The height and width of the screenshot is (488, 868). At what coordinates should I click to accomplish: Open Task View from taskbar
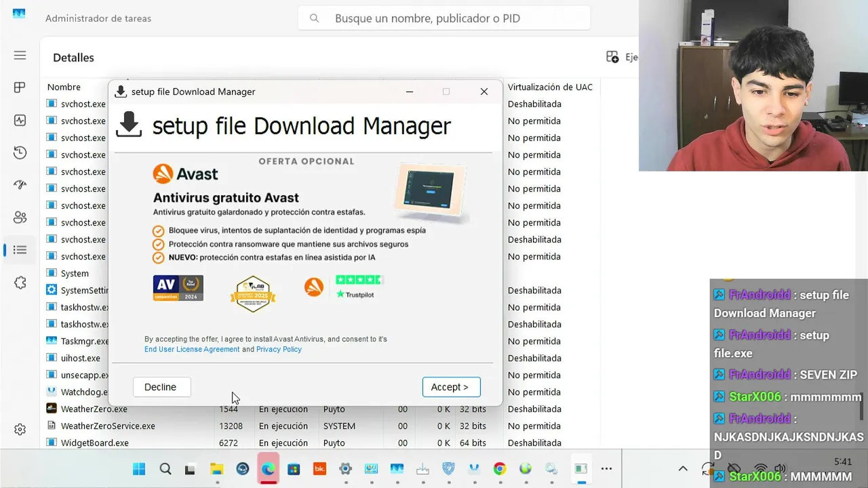[191, 468]
